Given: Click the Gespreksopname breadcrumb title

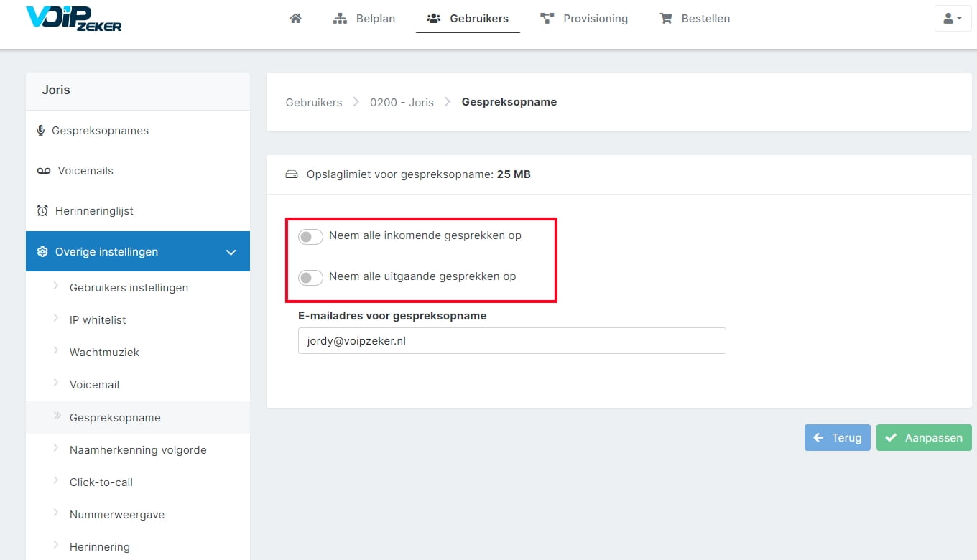Looking at the screenshot, I should tap(509, 102).
